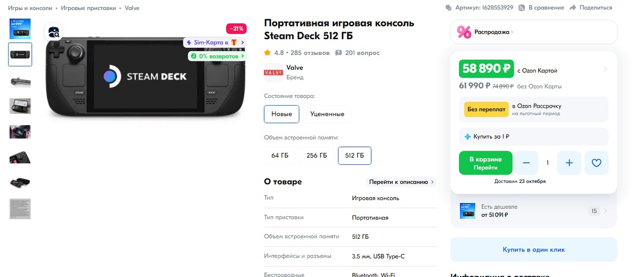Add item to favorites with heart icon

596,163
